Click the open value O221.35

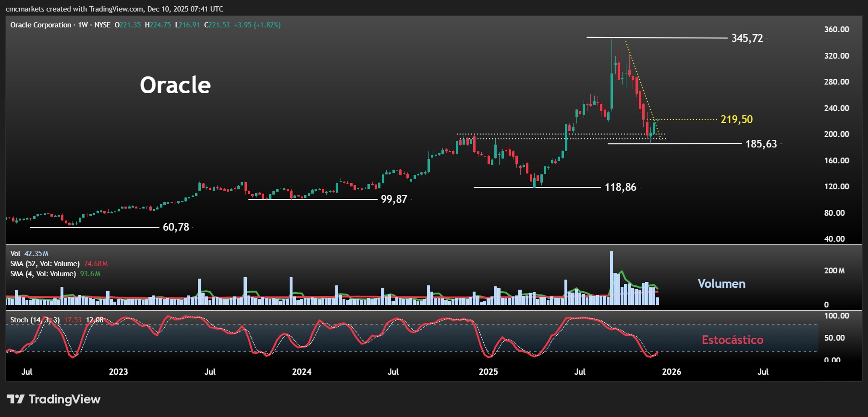128,25
